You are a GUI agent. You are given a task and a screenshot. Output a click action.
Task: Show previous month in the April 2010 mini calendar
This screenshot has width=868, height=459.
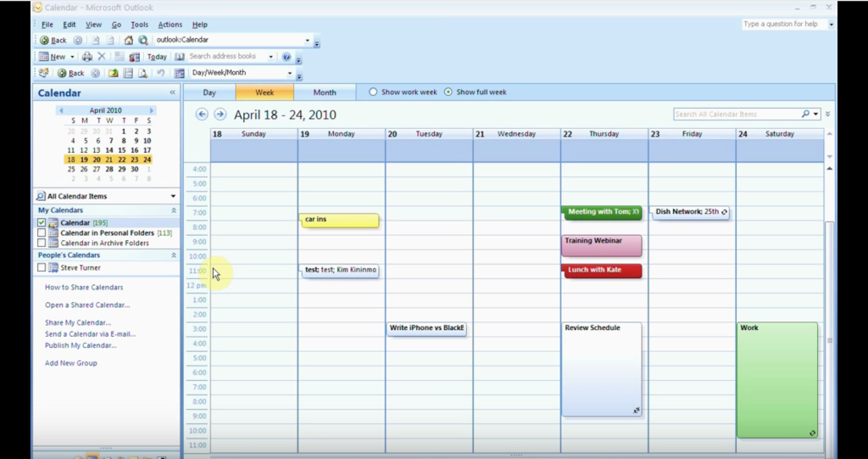tap(61, 110)
